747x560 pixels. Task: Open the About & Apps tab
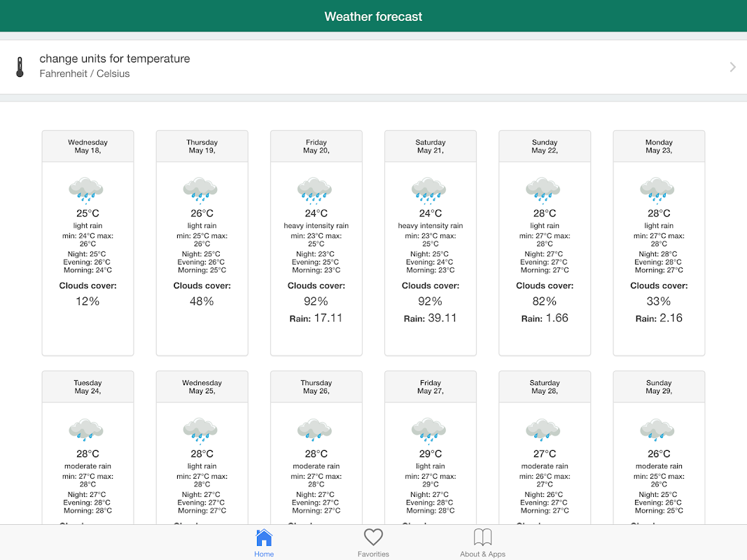(x=482, y=543)
